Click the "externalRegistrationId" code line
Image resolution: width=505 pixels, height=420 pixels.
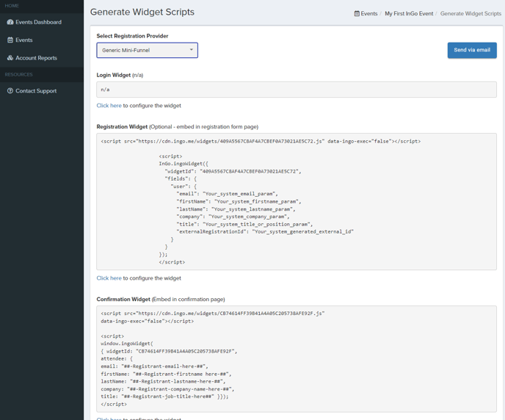click(x=265, y=232)
